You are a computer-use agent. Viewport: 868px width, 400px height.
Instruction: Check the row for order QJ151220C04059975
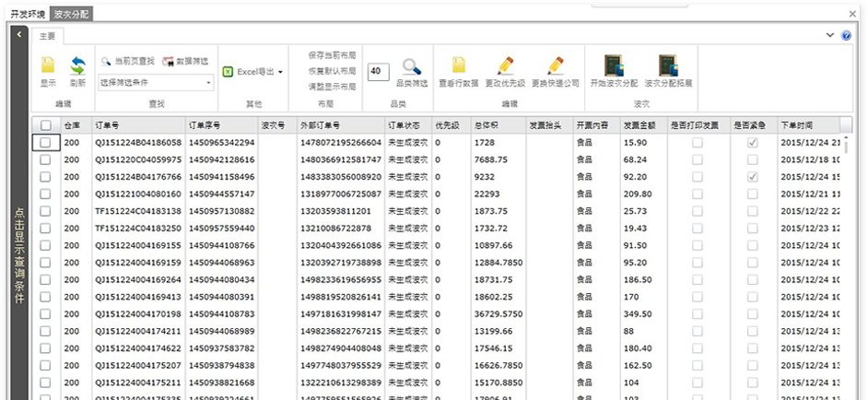tap(46, 159)
